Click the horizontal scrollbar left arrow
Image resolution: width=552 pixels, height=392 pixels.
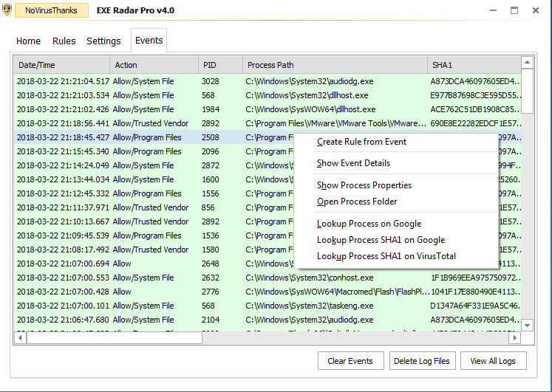tap(21, 338)
